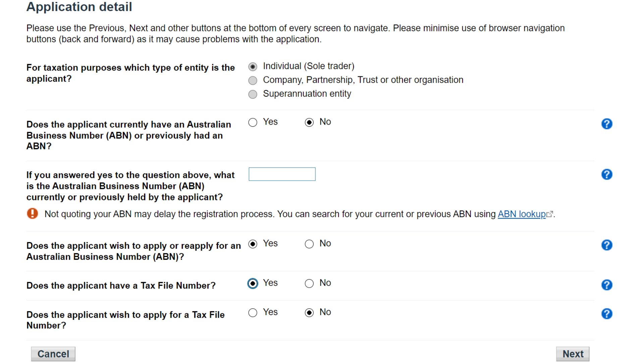Open the ABN lookup link
The width and height of the screenshot is (644, 362).
[522, 214]
